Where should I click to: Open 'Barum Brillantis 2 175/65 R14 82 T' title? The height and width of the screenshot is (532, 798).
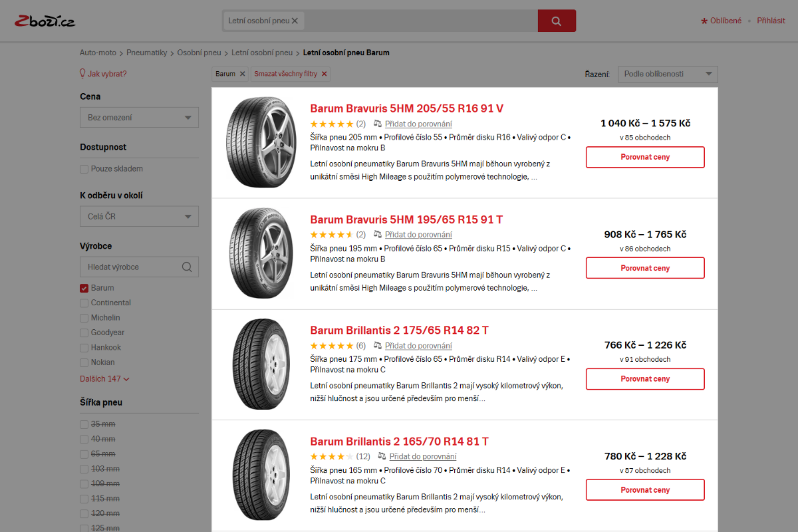pyautogui.click(x=400, y=331)
